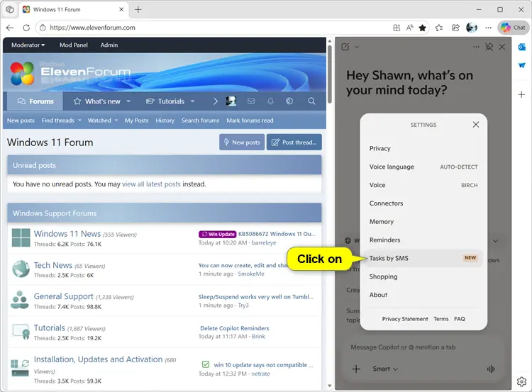Open forum search magnifier icon

point(311,101)
